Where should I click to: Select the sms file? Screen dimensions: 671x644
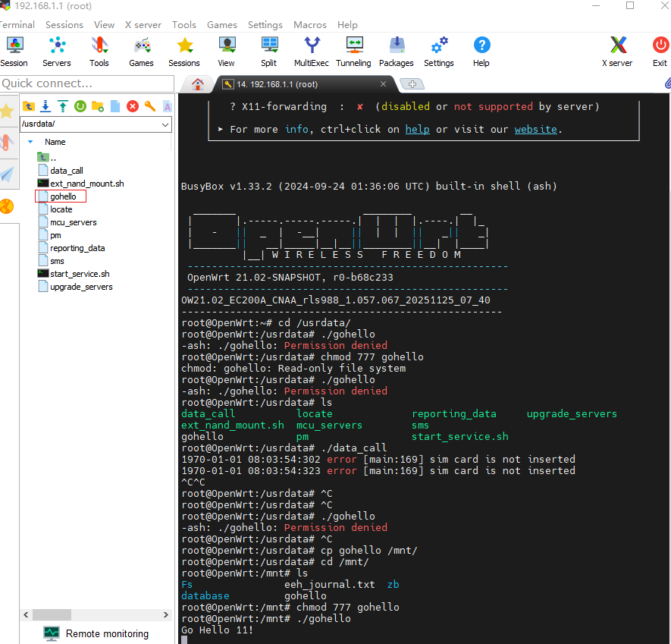(51, 261)
